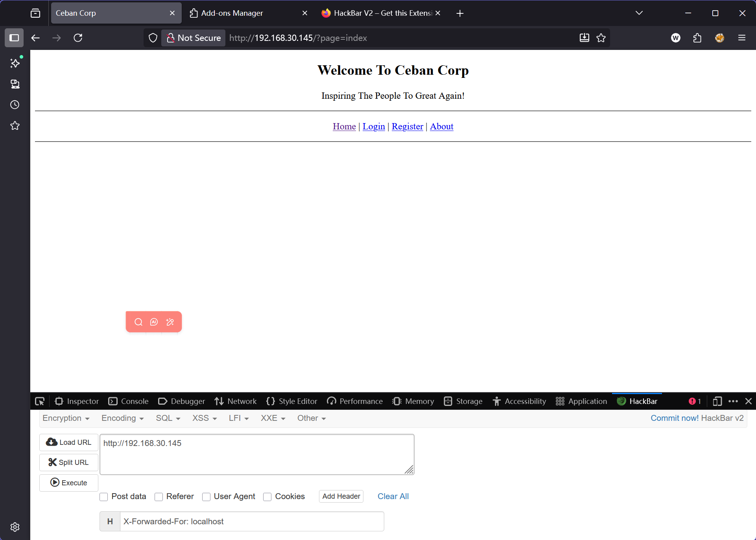
Task: Switch to the Network DevTools tab
Action: (x=236, y=401)
